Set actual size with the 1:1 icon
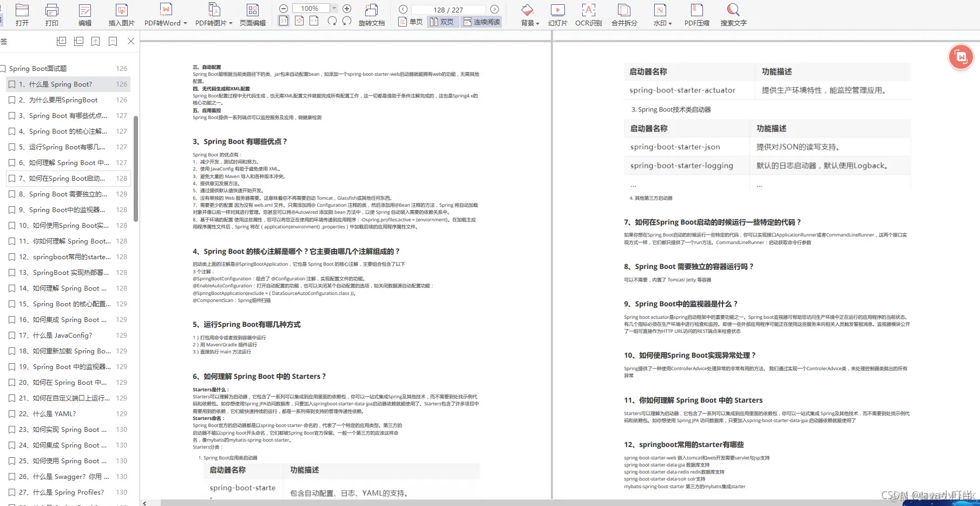Viewport: 980px width, 506px height. (x=284, y=21)
